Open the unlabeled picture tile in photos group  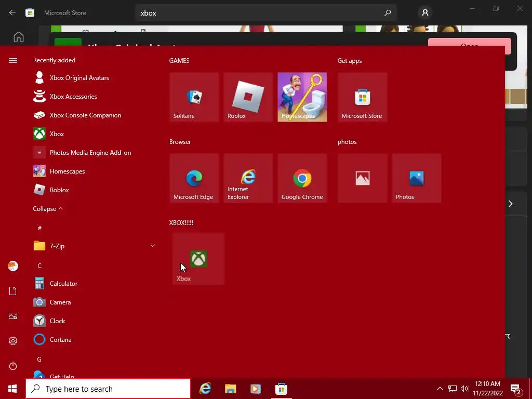pos(362,178)
